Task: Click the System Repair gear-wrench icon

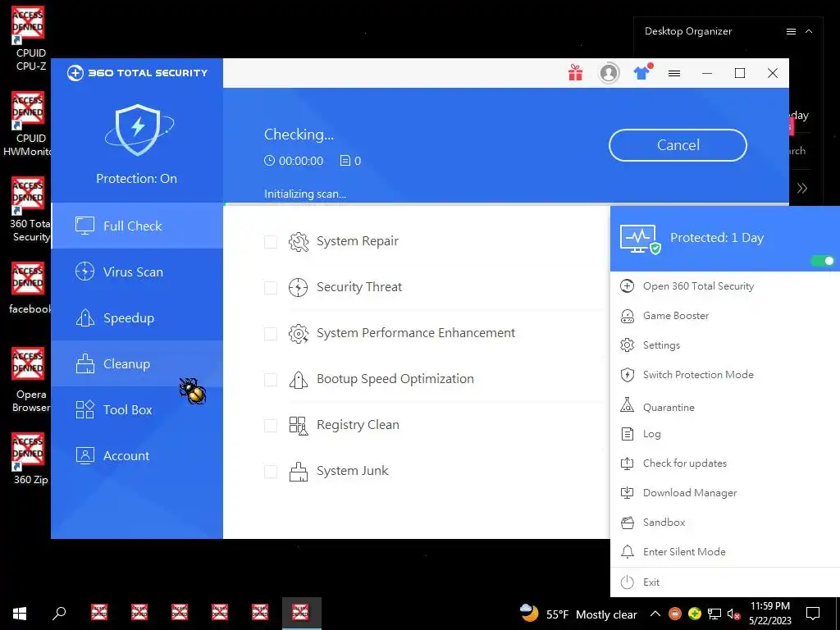Action: (299, 242)
